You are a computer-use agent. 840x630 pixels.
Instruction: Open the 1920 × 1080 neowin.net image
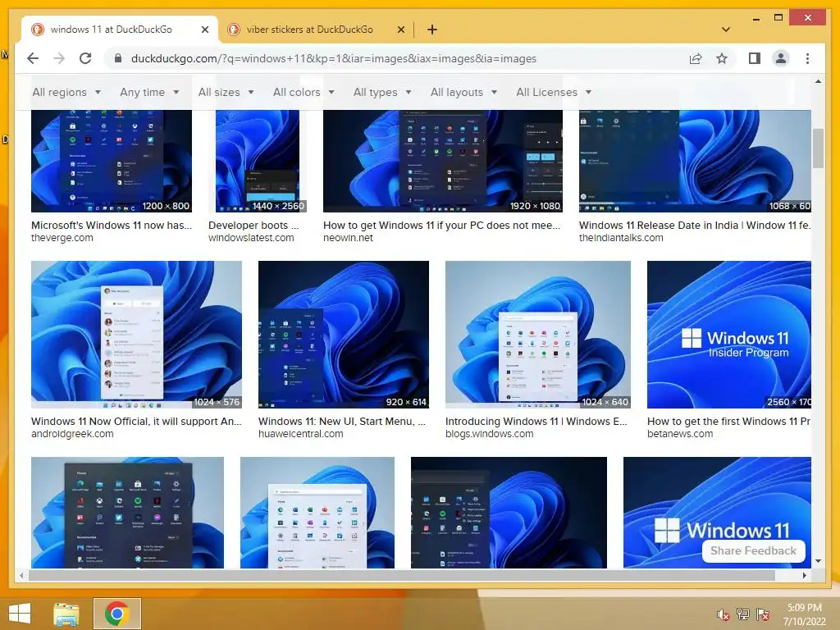pyautogui.click(x=442, y=161)
